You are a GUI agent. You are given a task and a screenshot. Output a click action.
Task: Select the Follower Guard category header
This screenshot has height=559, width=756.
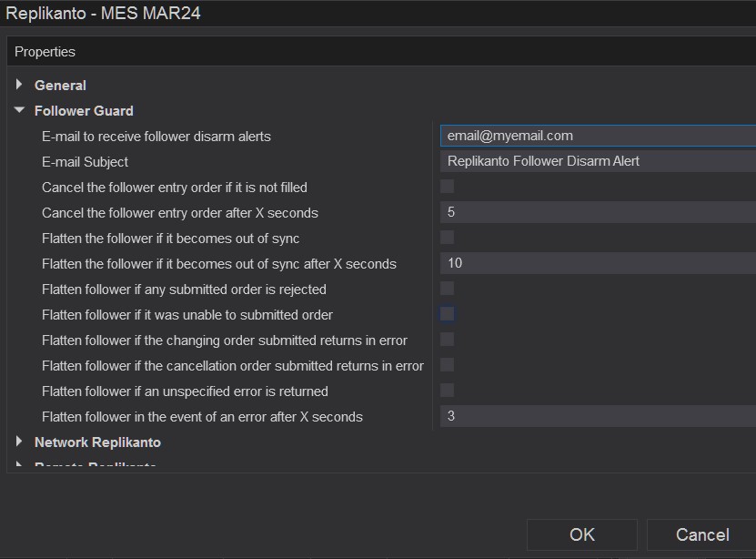point(84,110)
